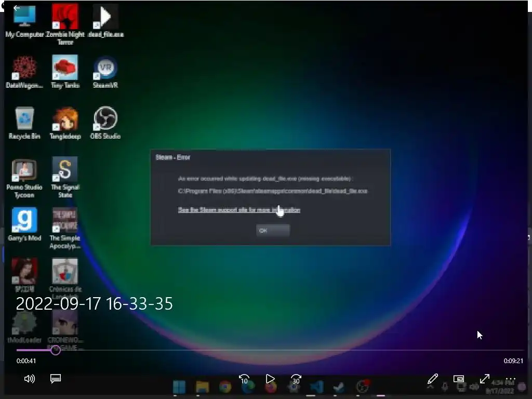Select the DataWagon desktop icon

pos(24,72)
